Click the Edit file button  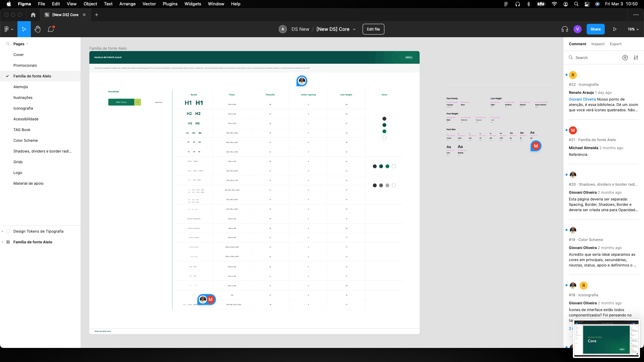[373, 29]
